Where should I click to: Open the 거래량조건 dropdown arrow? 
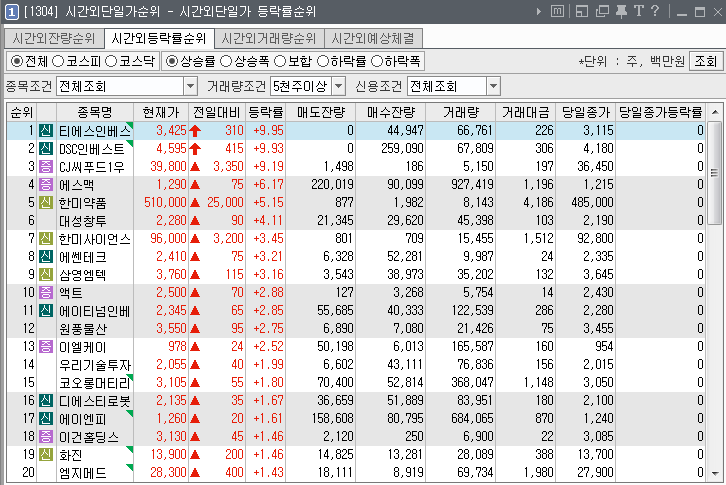coord(339,86)
